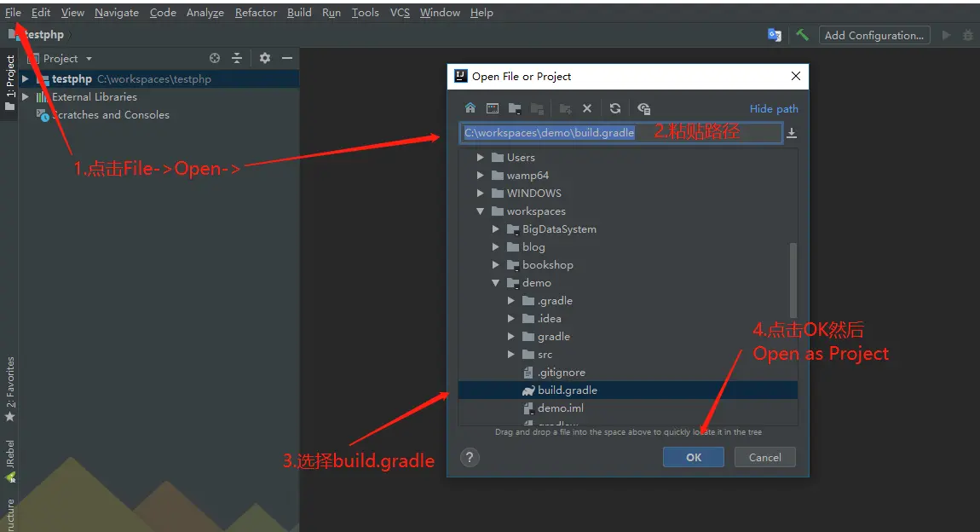Open the Tools menu
This screenshot has width=980, height=532.
pos(365,13)
